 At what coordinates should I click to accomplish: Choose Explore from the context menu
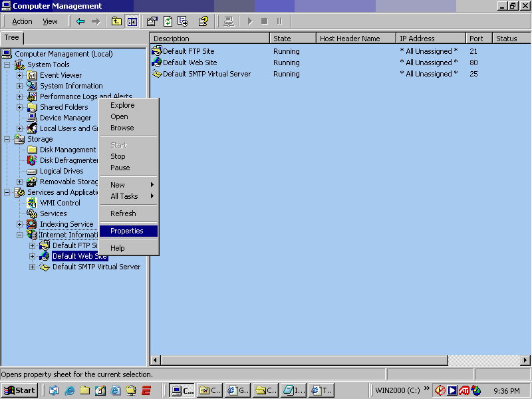click(x=128, y=105)
